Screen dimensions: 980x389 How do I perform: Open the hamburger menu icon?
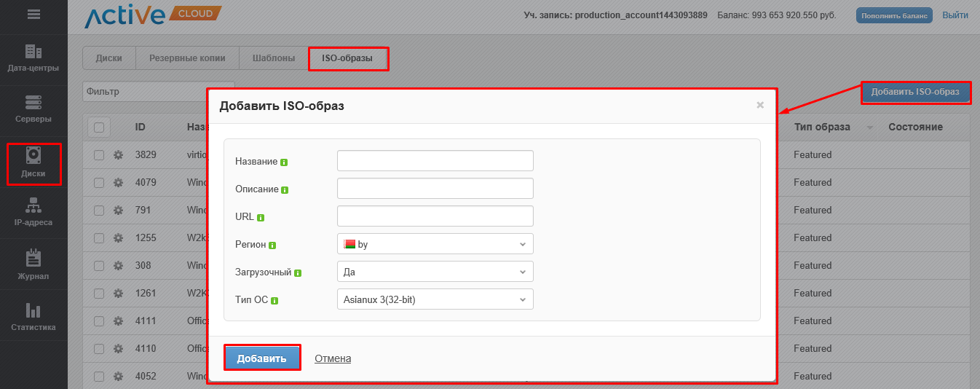click(x=33, y=14)
